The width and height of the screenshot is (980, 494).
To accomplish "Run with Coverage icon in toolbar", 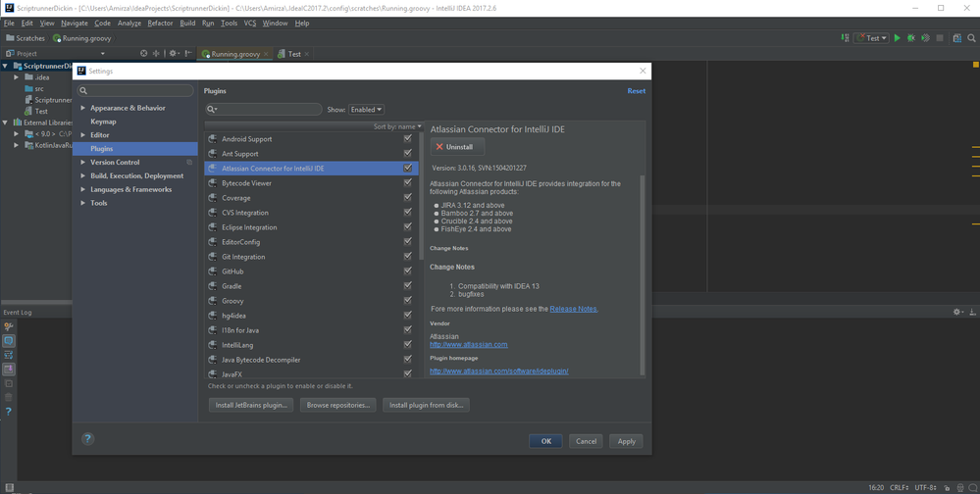I will (x=925, y=38).
